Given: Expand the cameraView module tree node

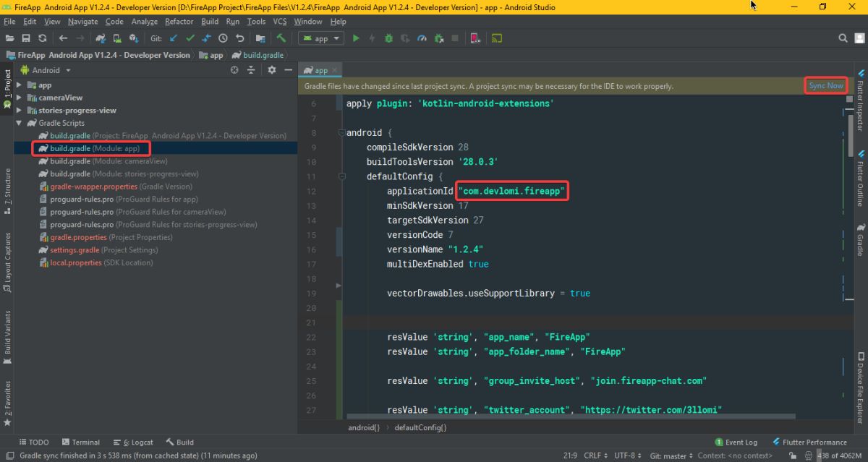Looking at the screenshot, I should [20, 98].
